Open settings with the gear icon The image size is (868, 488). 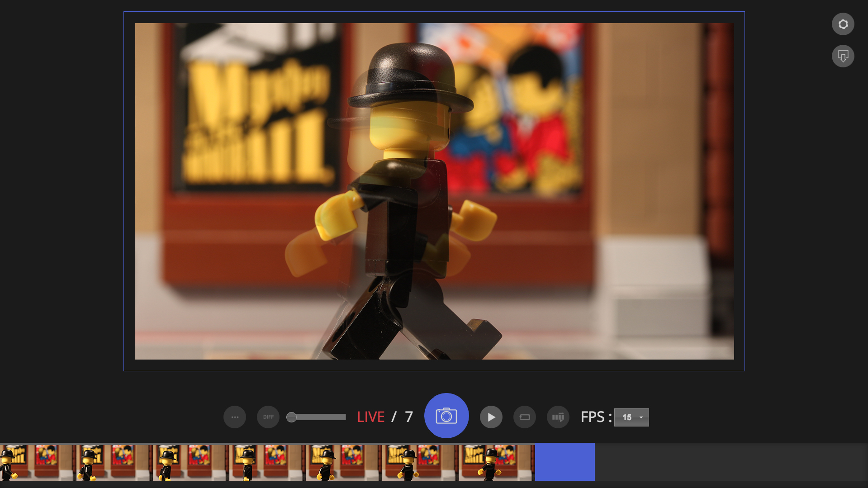pos(843,24)
